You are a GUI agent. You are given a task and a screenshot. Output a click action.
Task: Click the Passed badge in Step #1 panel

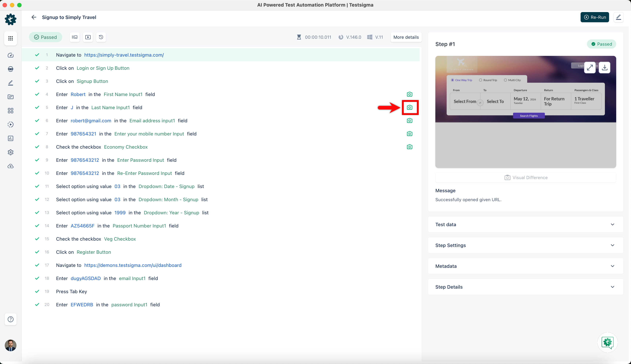pos(601,44)
